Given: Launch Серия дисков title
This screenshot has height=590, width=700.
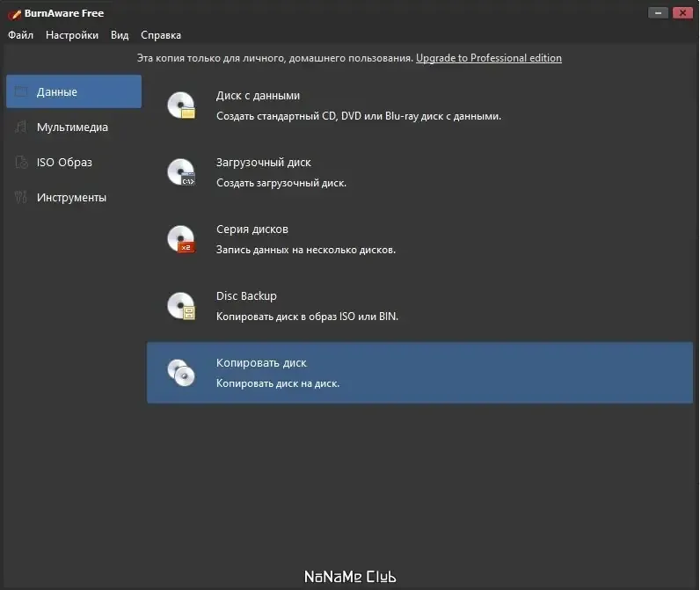Looking at the screenshot, I should tap(252, 229).
